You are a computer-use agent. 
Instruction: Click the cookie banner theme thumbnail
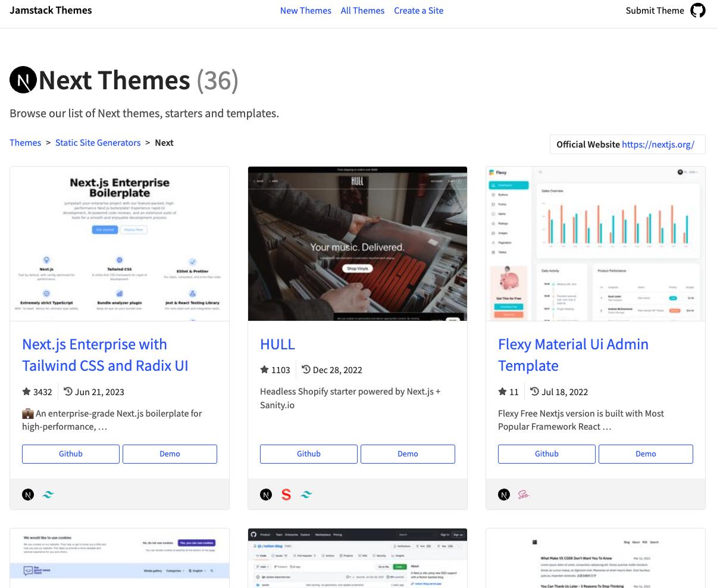[x=120, y=558]
